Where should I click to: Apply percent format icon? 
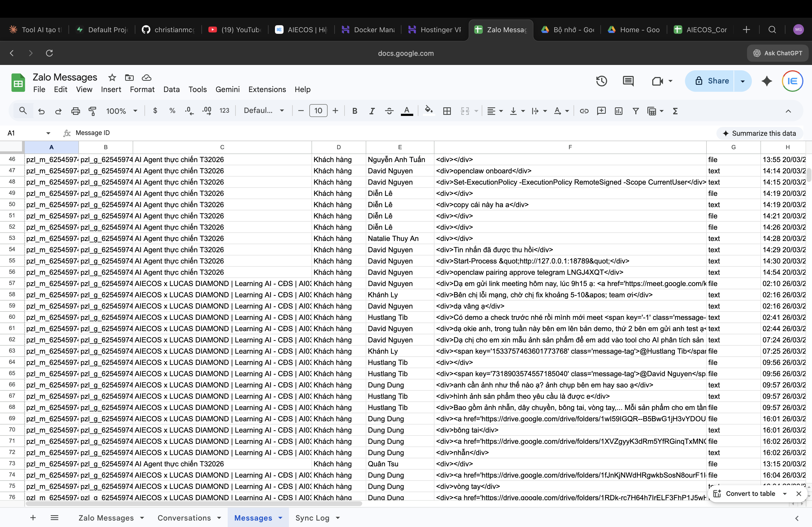pyautogui.click(x=172, y=111)
